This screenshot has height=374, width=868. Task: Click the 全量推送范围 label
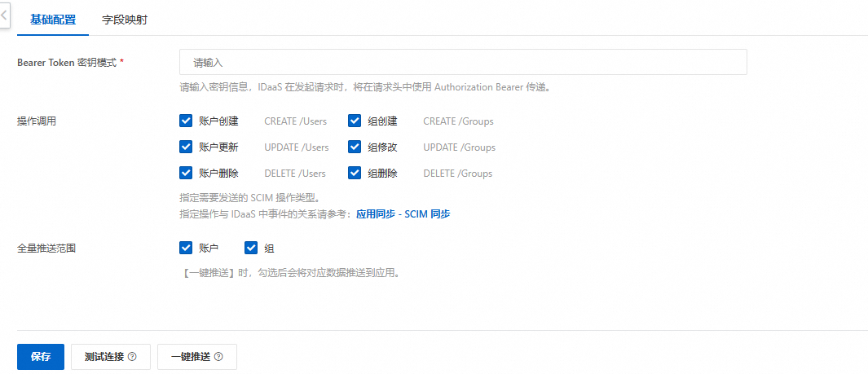(x=46, y=249)
